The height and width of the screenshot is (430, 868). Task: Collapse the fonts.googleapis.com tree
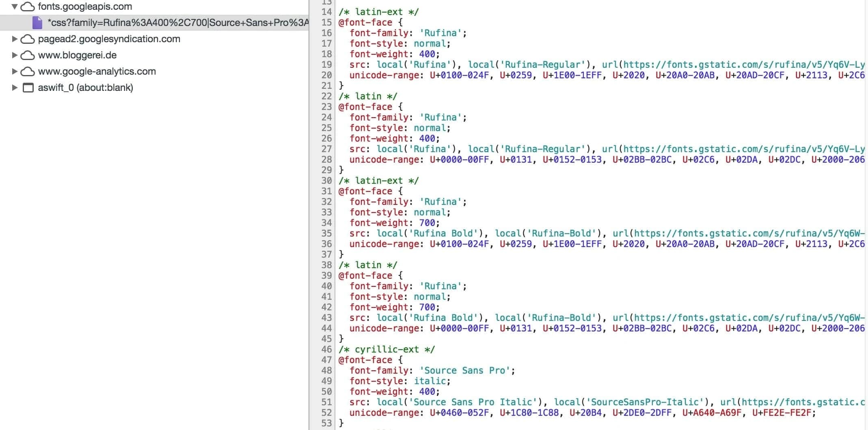point(15,6)
